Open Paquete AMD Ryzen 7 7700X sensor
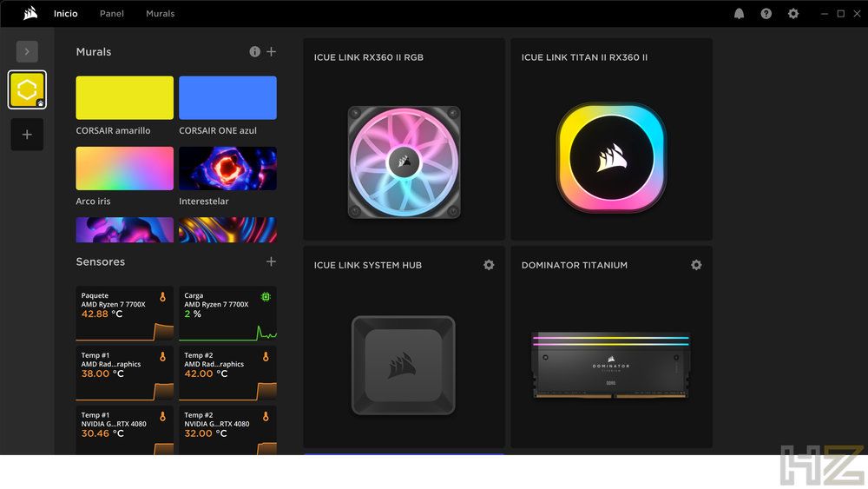The width and height of the screenshot is (868, 489). pyautogui.click(x=124, y=314)
